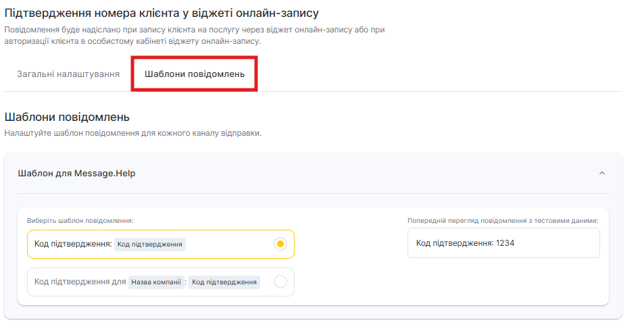Click the preview box showing "Код підтвердження: 1234"
Viewport: 644px width, 333px height.
503,243
